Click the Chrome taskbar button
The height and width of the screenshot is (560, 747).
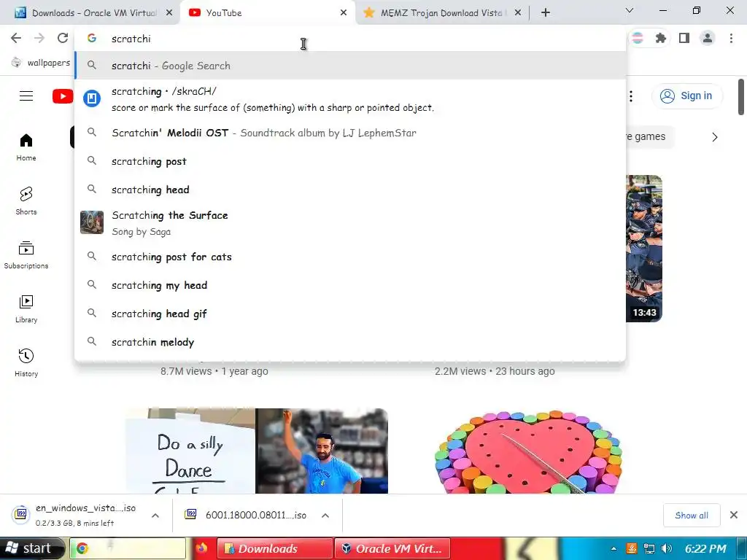tap(128, 548)
